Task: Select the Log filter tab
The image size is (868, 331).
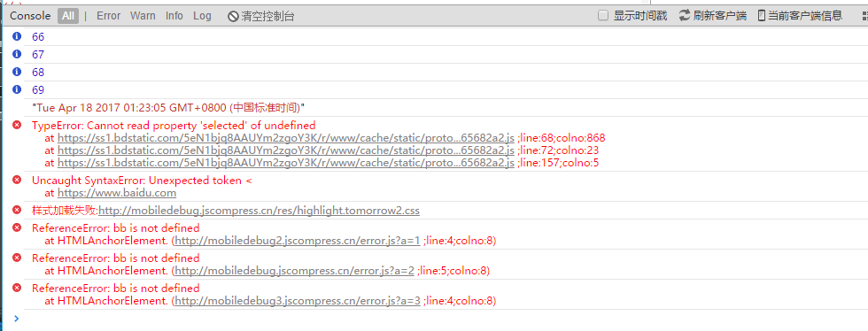Action: point(202,16)
